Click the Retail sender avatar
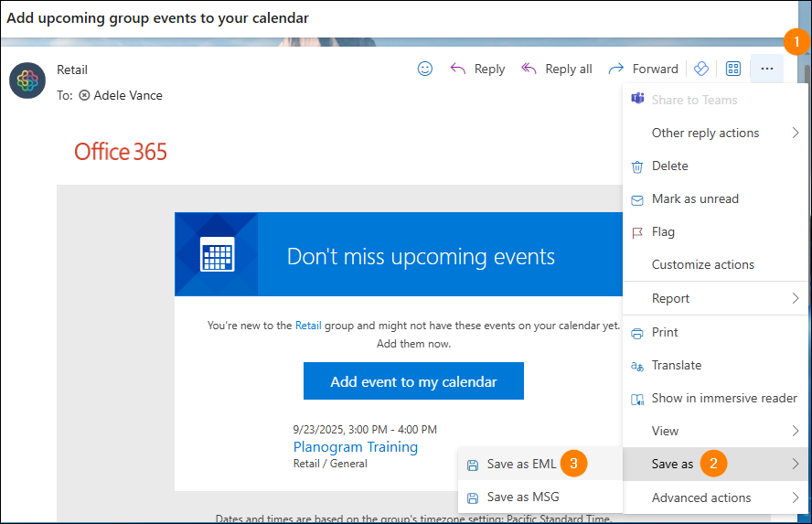 point(27,80)
